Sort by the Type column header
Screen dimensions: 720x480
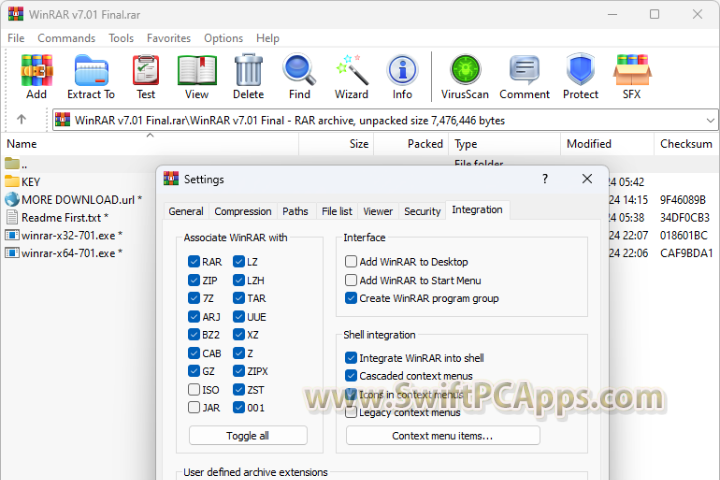(505, 144)
